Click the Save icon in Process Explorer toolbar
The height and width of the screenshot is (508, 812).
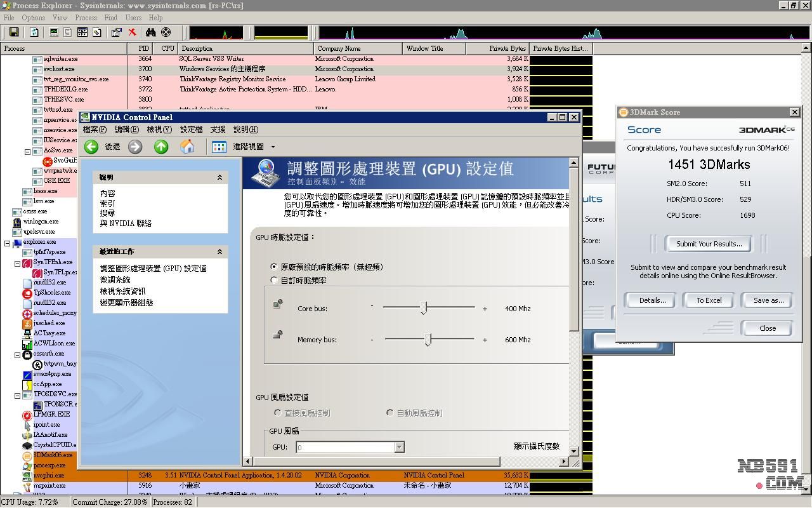pos(13,32)
